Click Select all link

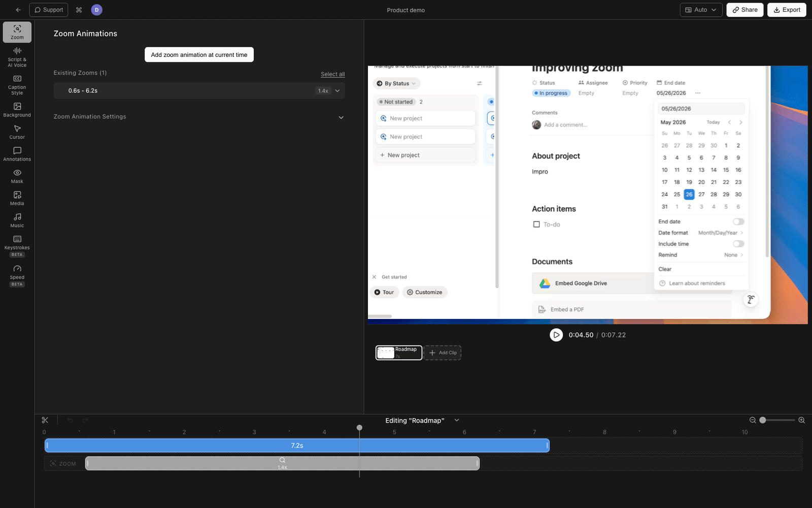click(332, 74)
